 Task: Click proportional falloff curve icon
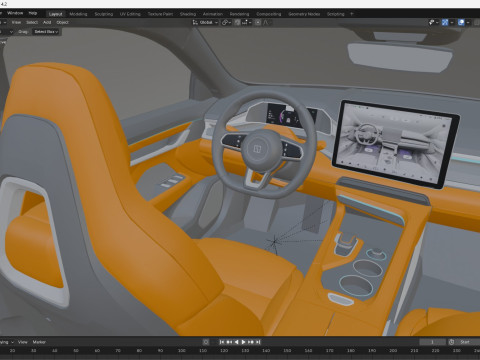tap(266, 22)
